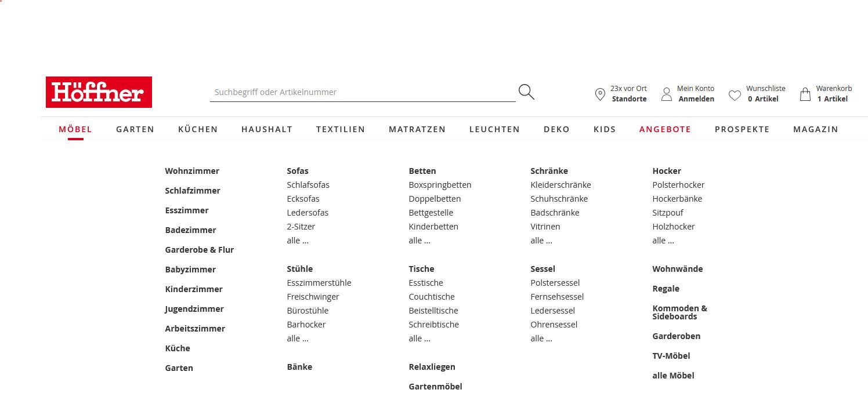This screenshot has height=415, width=868.
Task: Open the Schlafzimmer category
Action: [x=192, y=190]
